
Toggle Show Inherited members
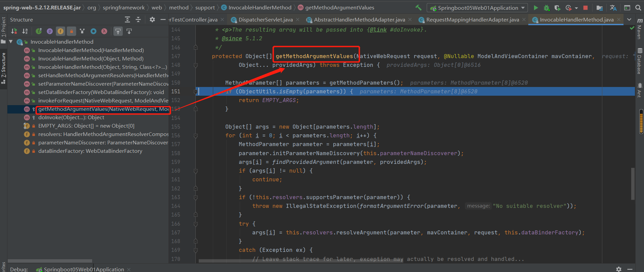pyautogui.click(x=39, y=31)
